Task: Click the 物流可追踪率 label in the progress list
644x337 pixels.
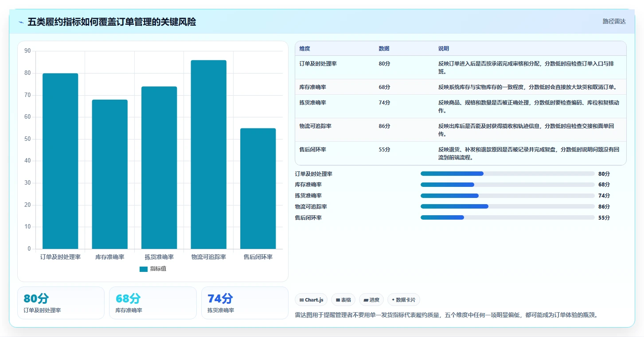Action: pyautogui.click(x=311, y=207)
